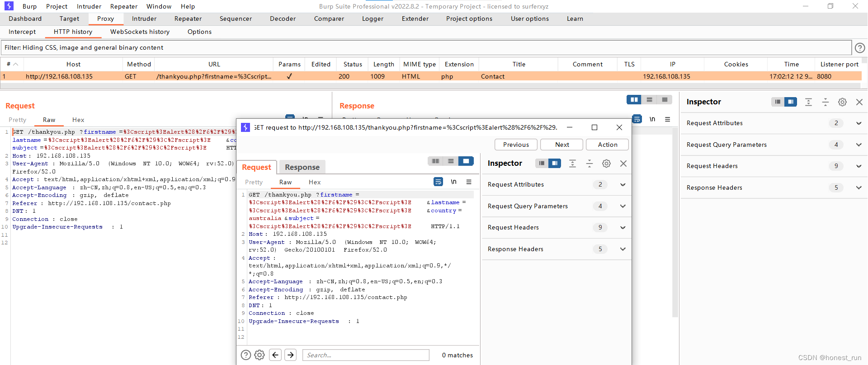Close the main Inspector panel
Viewport: 868px width, 365px height.
click(859, 102)
